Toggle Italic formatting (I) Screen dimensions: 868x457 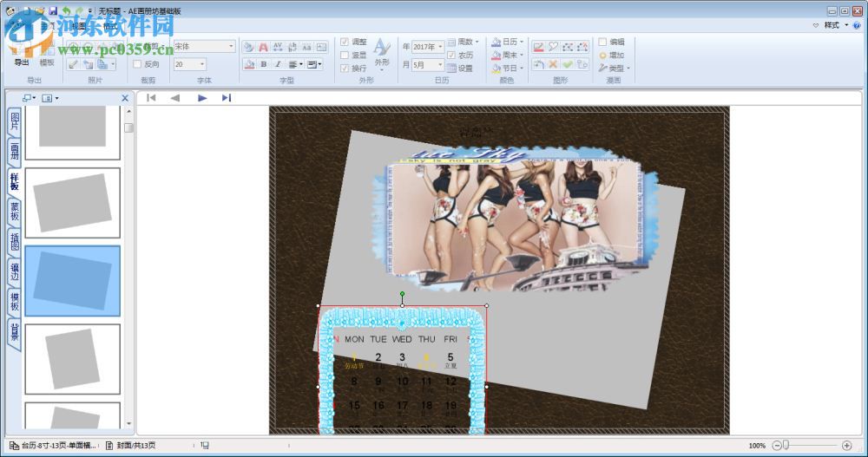tap(278, 65)
